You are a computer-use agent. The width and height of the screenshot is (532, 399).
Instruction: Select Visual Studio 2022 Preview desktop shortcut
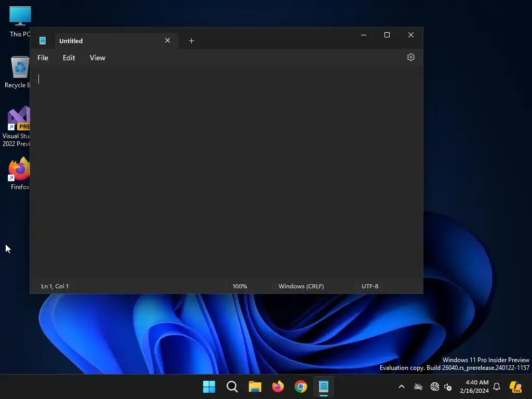click(x=17, y=126)
